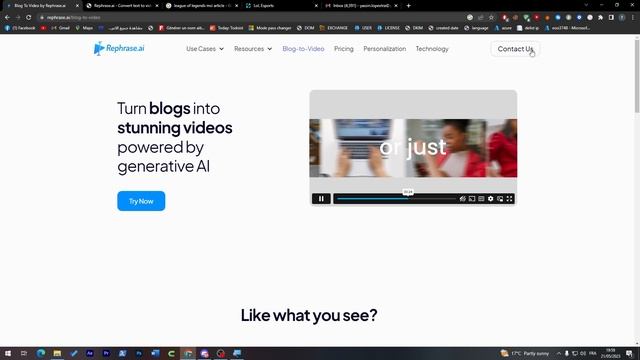Enter fullscreen on the video player
The width and height of the screenshot is (640, 360).
pos(509,199)
